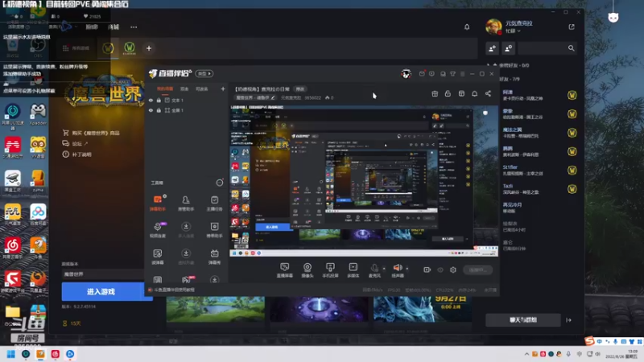Open 所有游戏 all games grid
The width and height of the screenshot is (644, 362).
(76, 48)
